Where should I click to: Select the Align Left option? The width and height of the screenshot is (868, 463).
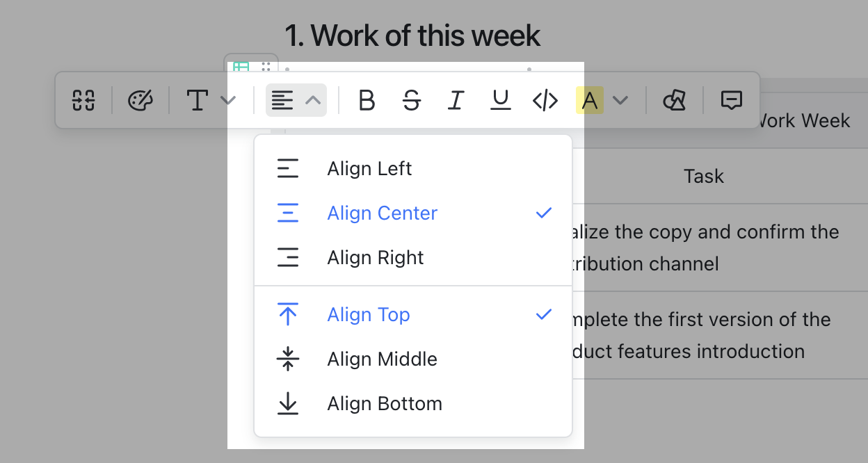point(369,168)
